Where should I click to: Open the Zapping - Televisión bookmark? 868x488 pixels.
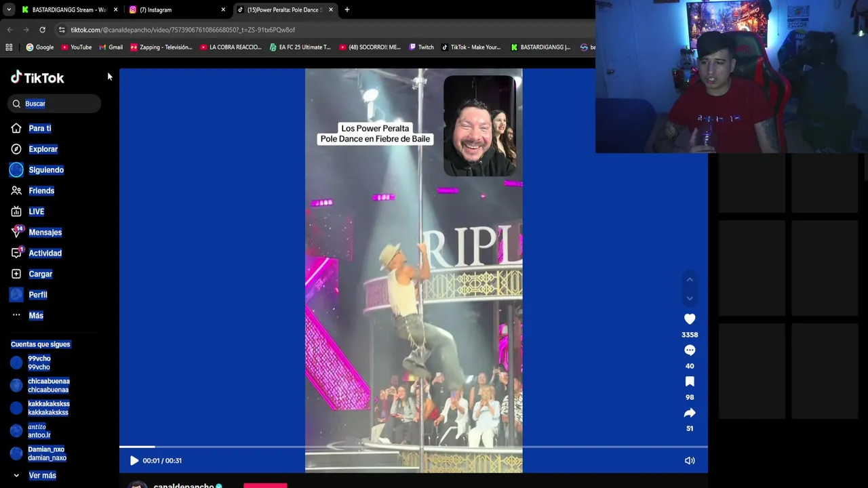[161, 47]
